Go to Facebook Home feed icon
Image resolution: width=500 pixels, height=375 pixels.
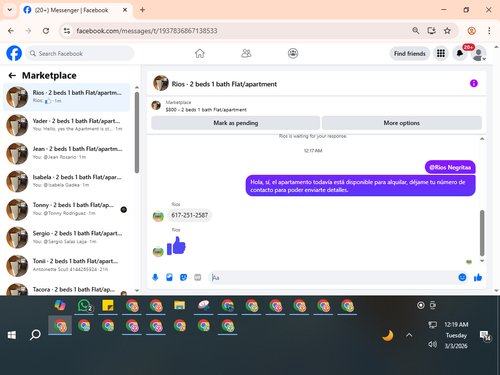[200, 53]
